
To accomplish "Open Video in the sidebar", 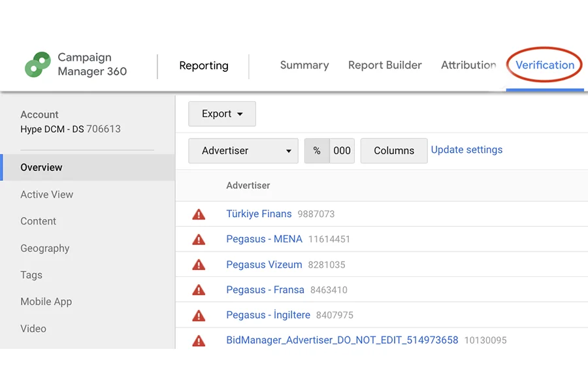I will 33,329.
